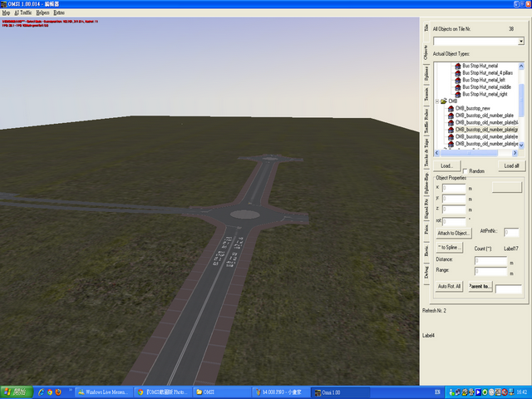Switch to the Terrain side tab
The height and width of the screenshot is (399, 532).
click(x=426, y=94)
